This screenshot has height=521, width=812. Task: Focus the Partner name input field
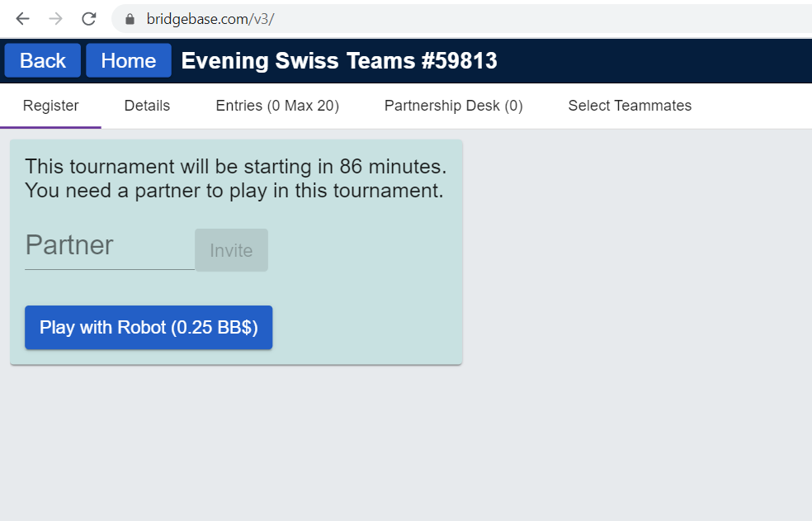(x=110, y=248)
